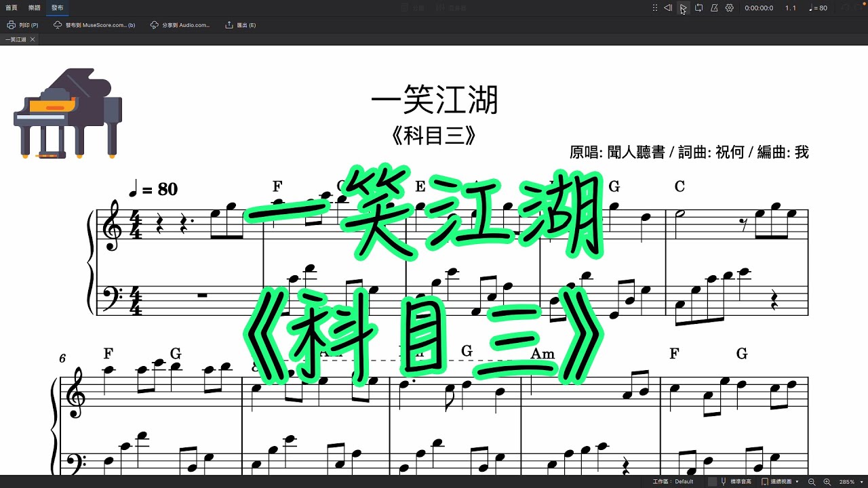
Task: Open the 285% zoom level dropdown
Action: (x=850, y=482)
